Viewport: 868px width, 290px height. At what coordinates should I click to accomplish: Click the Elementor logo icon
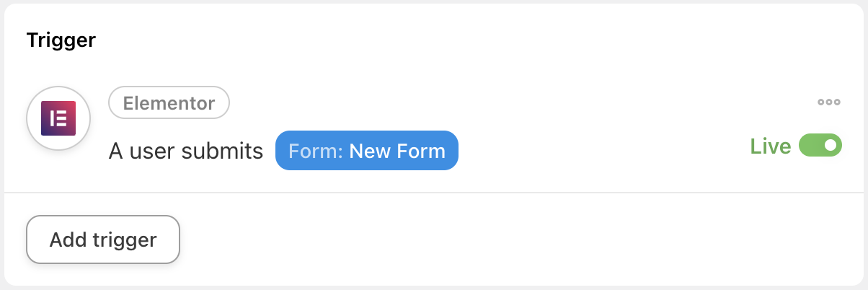[x=58, y=119]
